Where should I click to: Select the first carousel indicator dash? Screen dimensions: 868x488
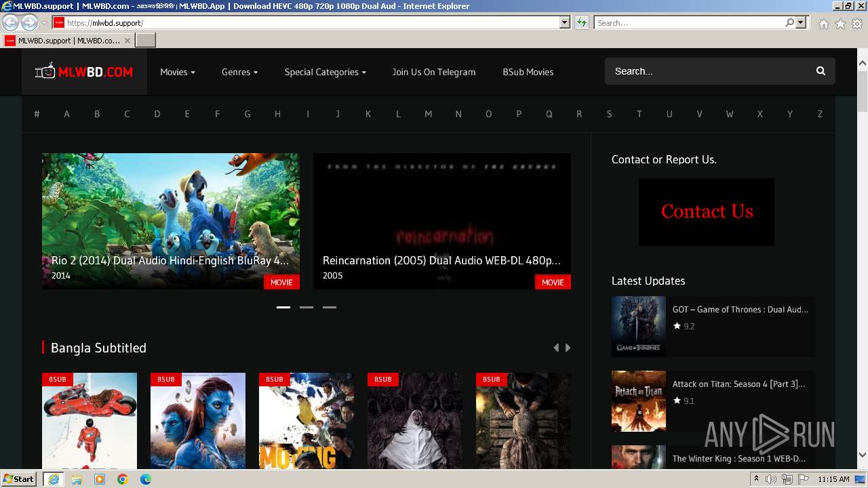pyautogui.click(x=283, y=307)
